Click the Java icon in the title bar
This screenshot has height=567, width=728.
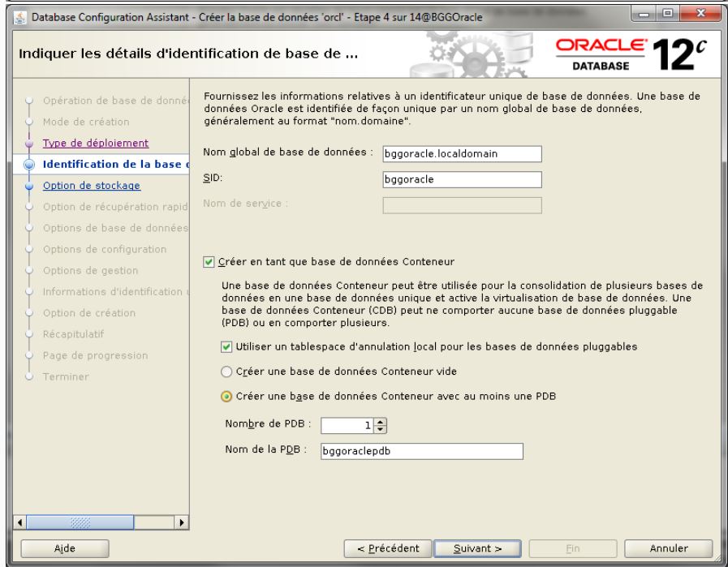(20, 18)
